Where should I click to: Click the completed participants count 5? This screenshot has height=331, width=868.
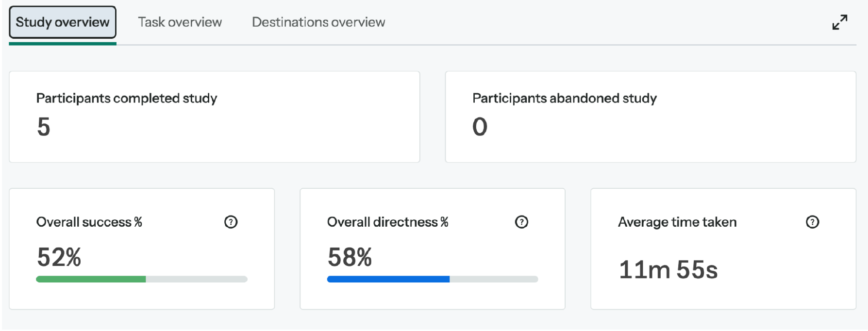tap(44, 127)
